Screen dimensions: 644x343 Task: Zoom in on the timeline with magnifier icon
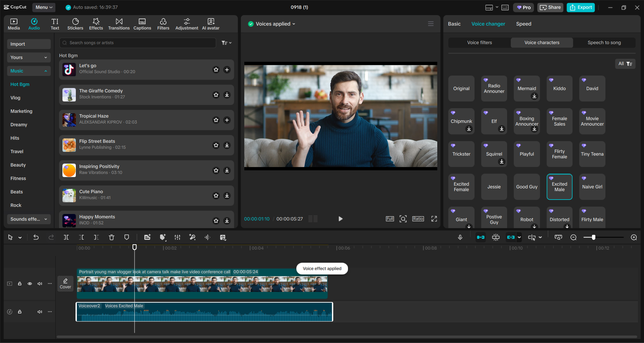634,237
